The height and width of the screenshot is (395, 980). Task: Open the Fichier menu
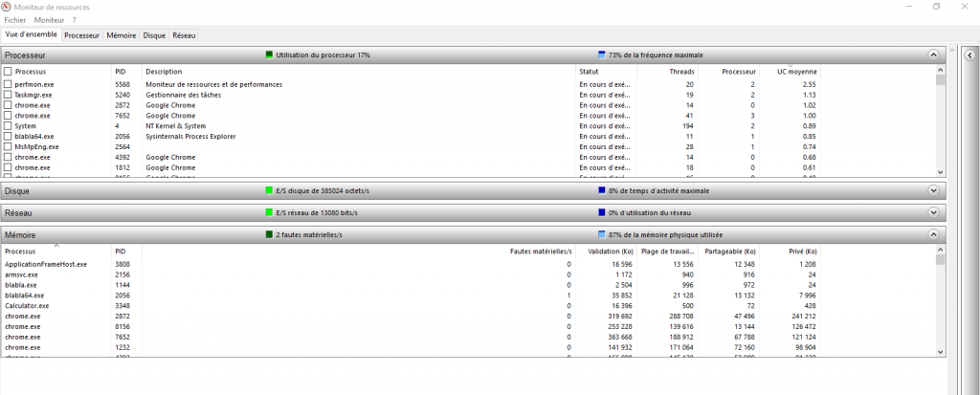click(x=15, y=20)
